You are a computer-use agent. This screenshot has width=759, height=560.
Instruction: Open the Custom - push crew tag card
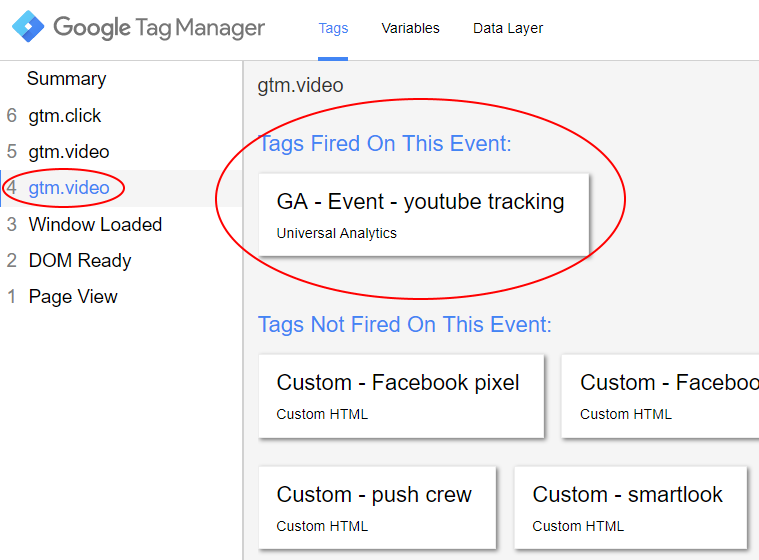(x=378, y=508)
